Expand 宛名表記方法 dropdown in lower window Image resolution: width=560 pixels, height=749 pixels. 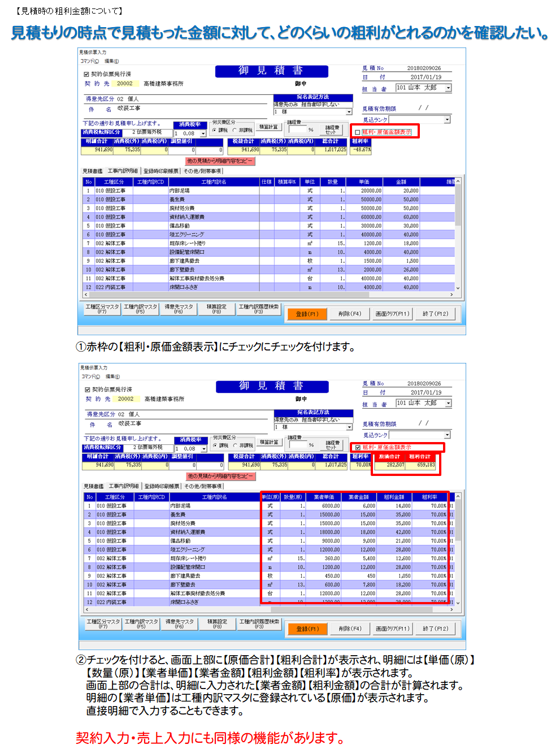point(349,427)
